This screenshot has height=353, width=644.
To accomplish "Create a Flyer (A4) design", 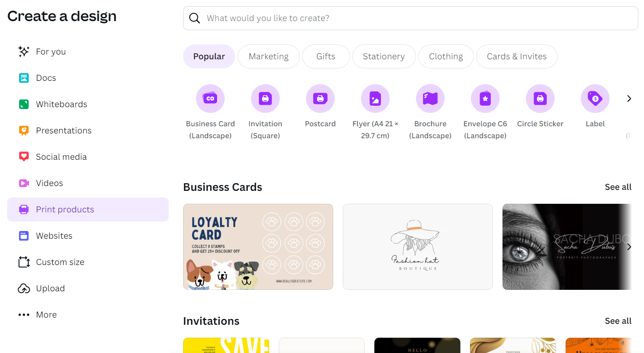I will coord(375,99).
